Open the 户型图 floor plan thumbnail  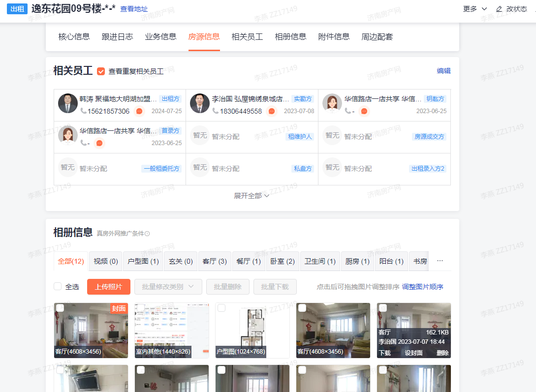[252, 330]
